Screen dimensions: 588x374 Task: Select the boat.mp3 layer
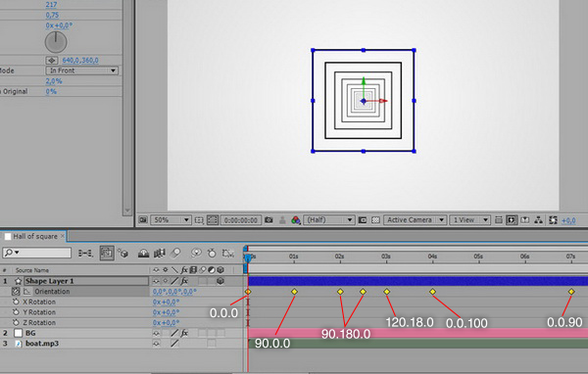42,344
